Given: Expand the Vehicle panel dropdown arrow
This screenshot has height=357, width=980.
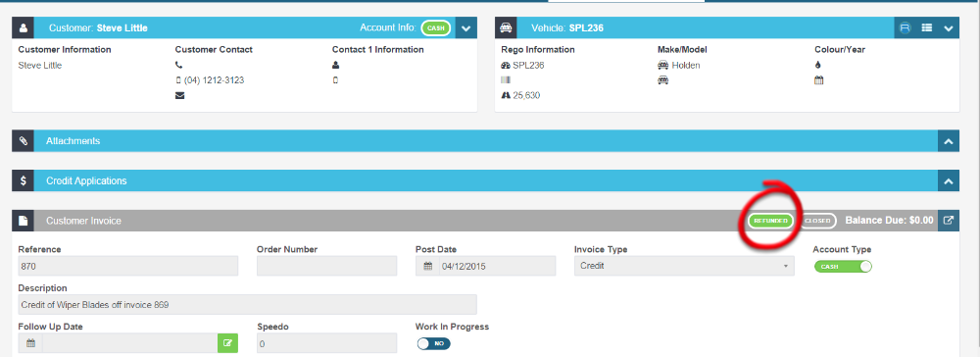Looking at the screenshot, I should (x=949, y=28).
